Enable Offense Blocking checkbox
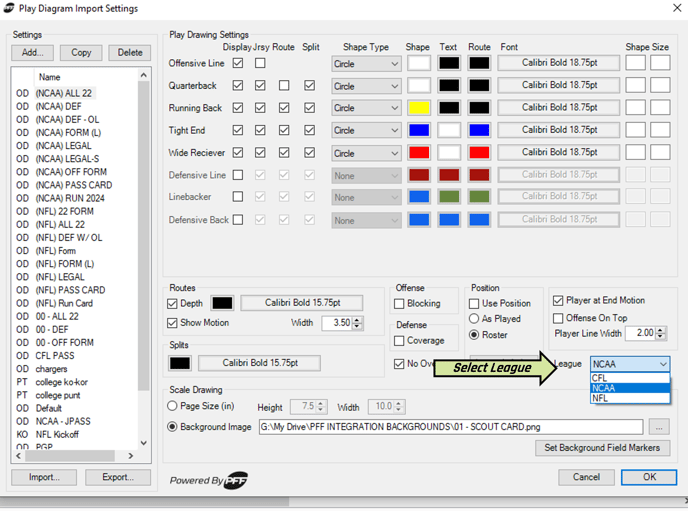Viewport: 688px width, 511px height. point(399,304)
